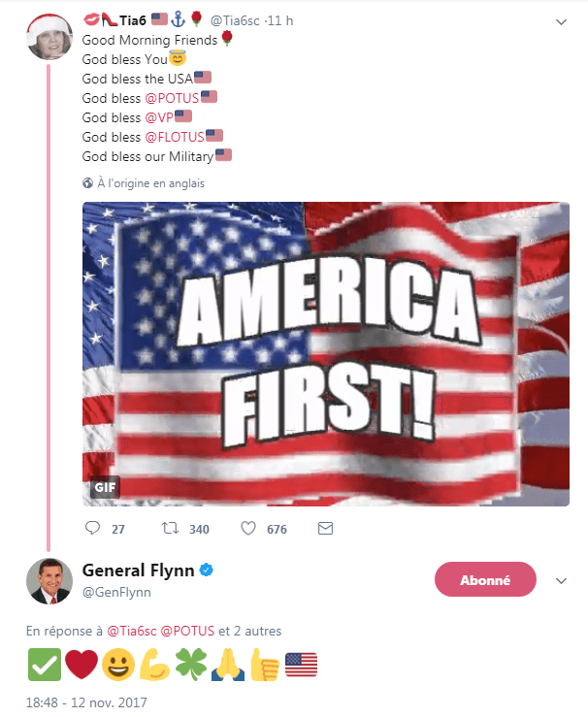Retweet Tia6's Good Morning tweet
Image resolution: width=588 pixels, height=717 pixels.
pos(171,529)
